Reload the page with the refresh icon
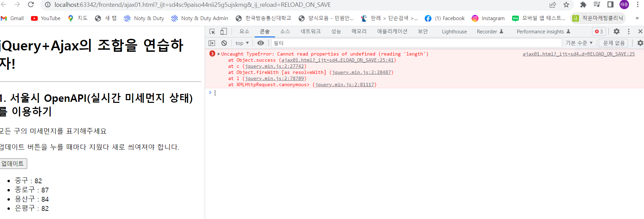This screenshot has width=644, height=219. pos(31,4)
